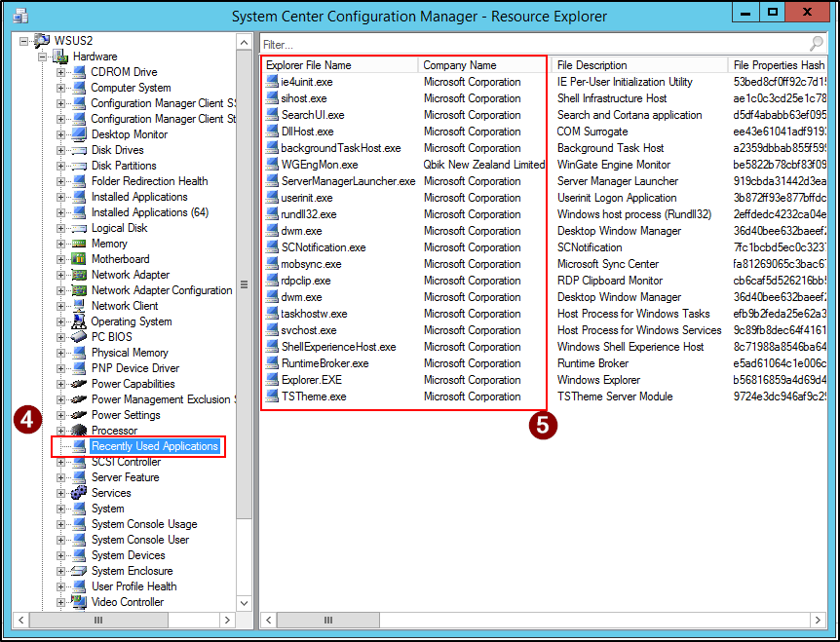Click the Network Client icon
The image size is (840, 642).
[79, 306]
